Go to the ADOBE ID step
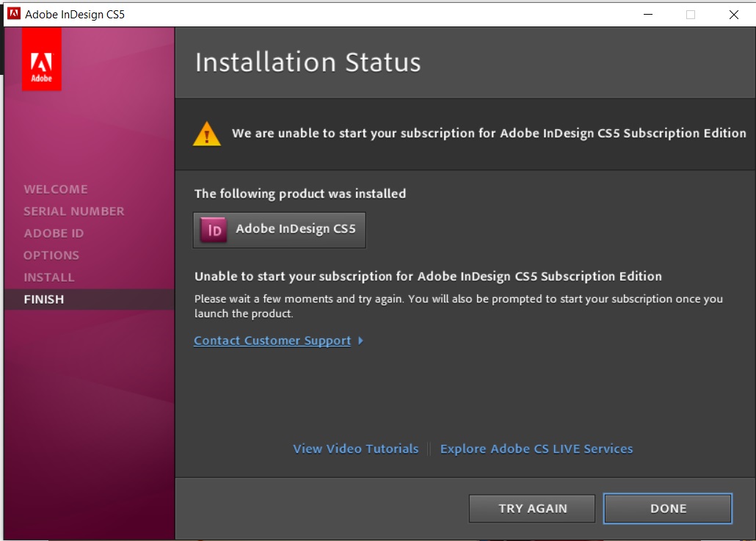The width and height of the screenshot is (756, 541). pyautogui.click(x=54, y=233)
